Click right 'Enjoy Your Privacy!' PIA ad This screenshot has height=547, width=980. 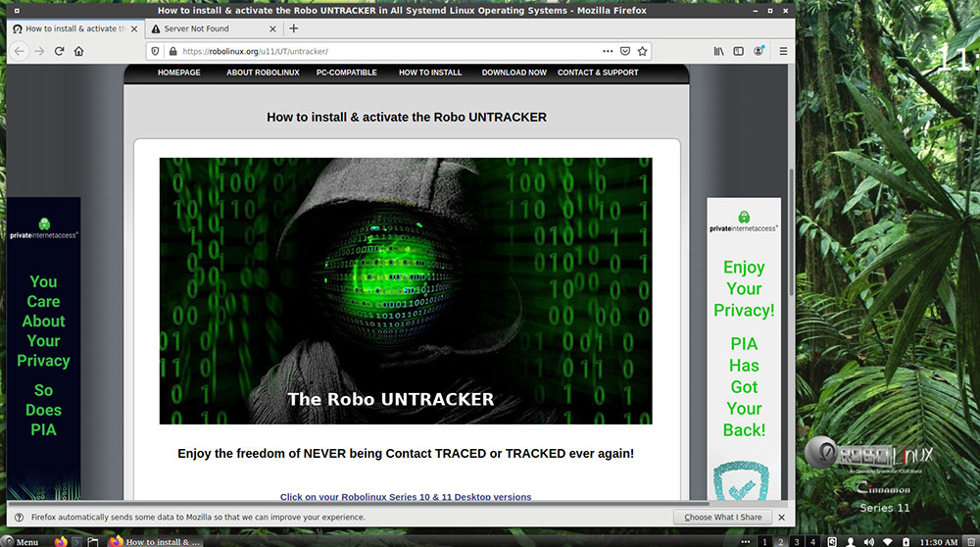744,348
